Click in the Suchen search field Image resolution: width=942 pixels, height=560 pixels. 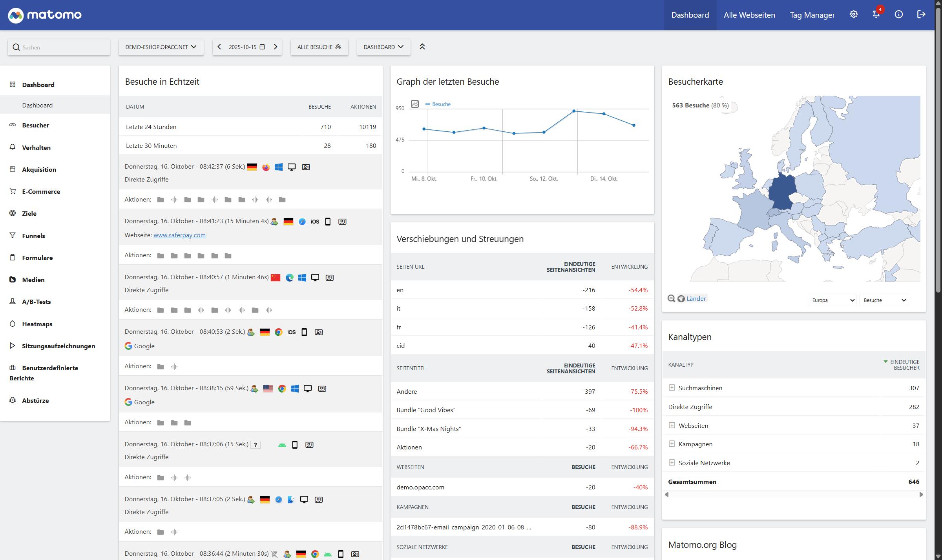pos(59,47)
